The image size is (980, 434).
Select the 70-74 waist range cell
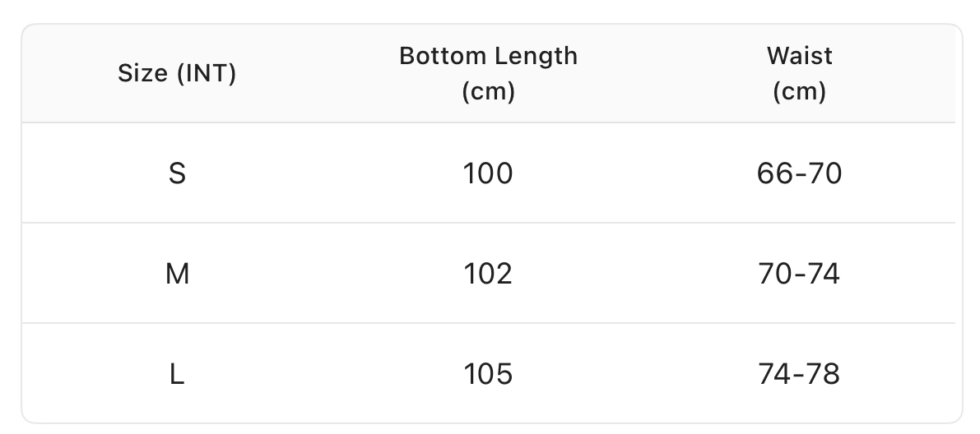[x=799, y=274]
